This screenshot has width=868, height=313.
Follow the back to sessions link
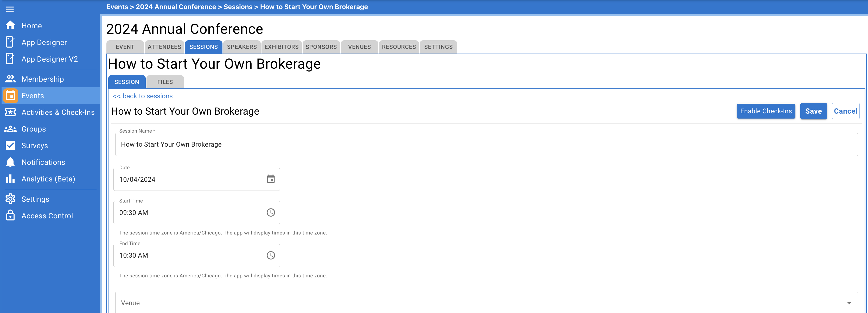(143, 96)
